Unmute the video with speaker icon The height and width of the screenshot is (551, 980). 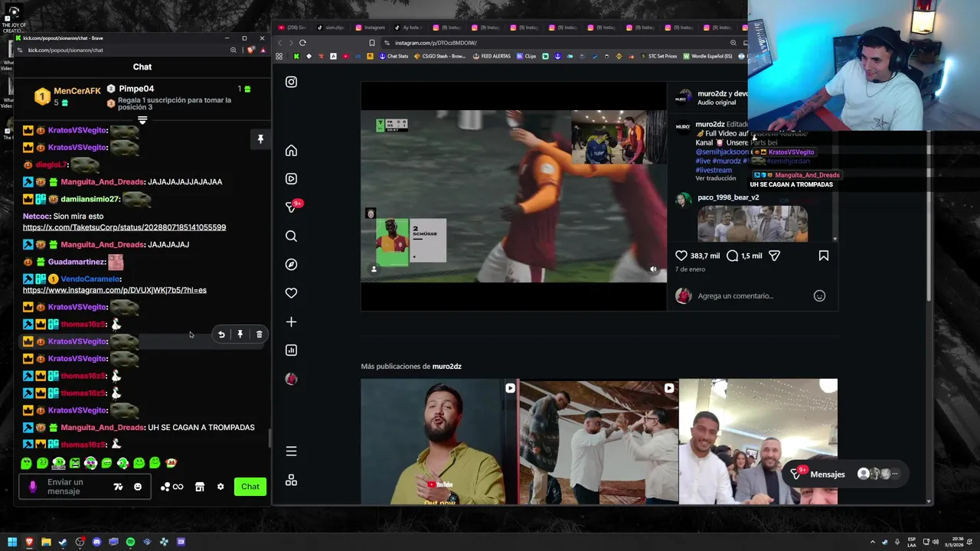point(653,269)
